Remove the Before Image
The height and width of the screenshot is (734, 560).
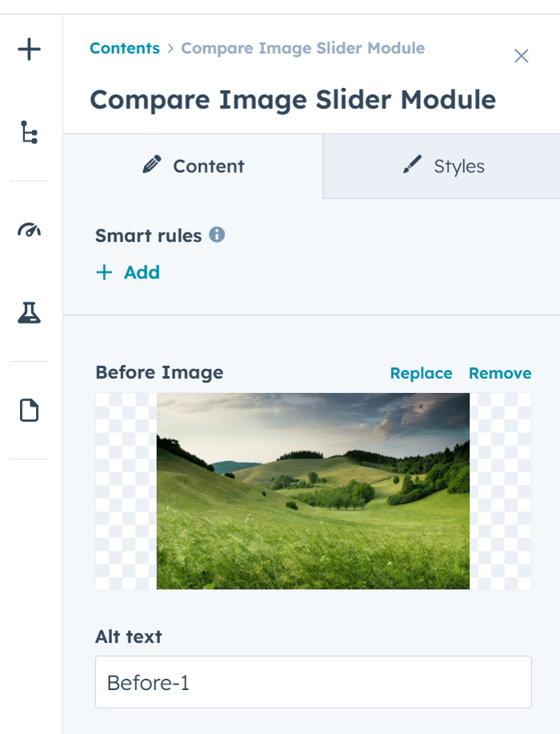pyautogui.click(x=500, y=373)
